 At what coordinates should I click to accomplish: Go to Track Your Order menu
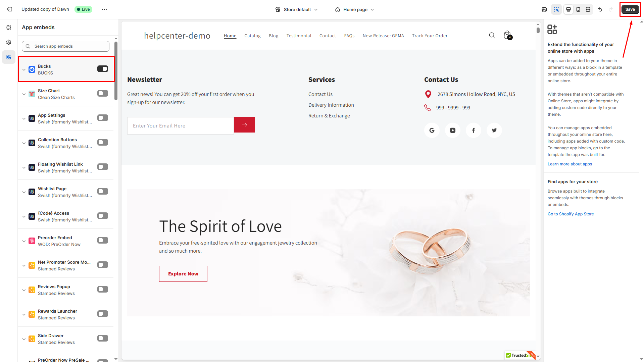click(430, 36)
